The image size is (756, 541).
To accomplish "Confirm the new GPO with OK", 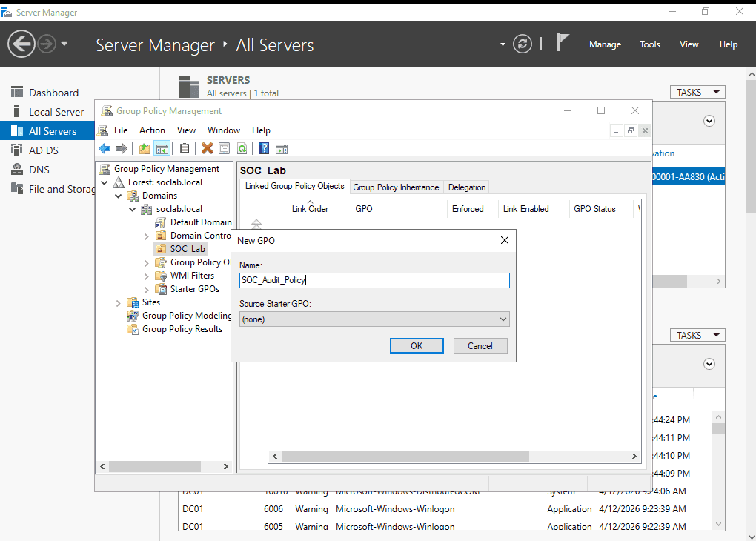I will [417, 345].
